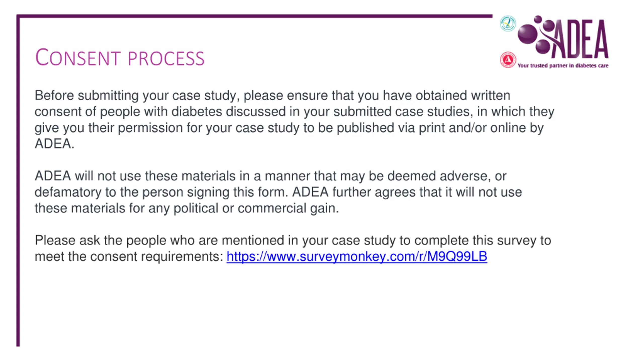Click the smallest purple sphere atop logo

coord(538,19)
